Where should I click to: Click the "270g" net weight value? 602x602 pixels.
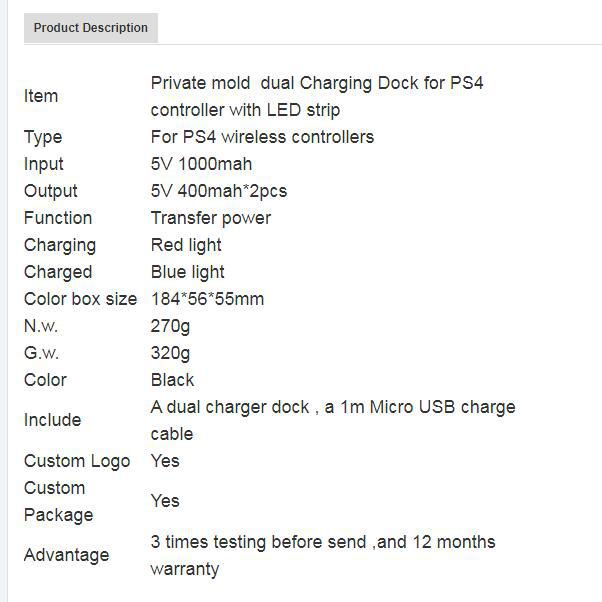coord(170,326)
